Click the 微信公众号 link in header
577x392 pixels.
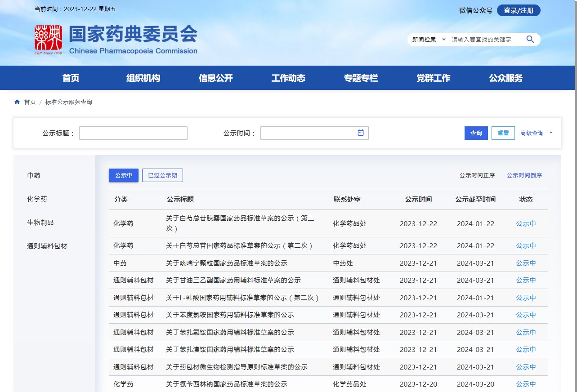[475, 10]
